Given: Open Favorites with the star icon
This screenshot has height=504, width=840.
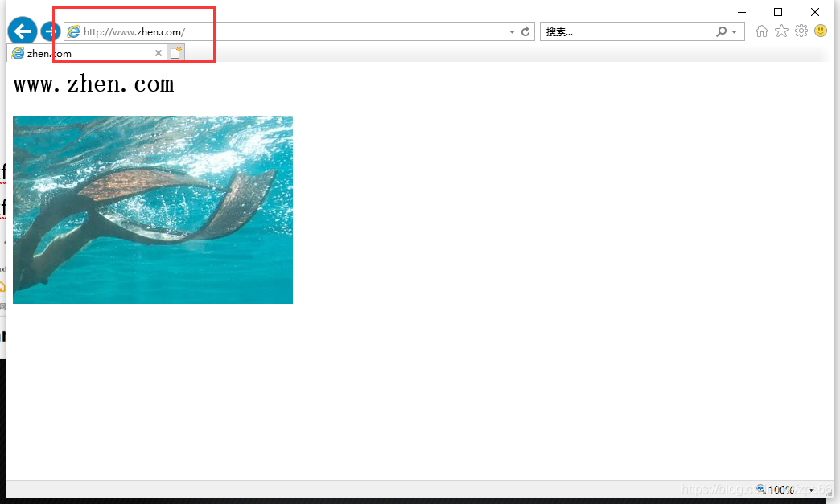Looking at the screenshot, I should 781,31.
